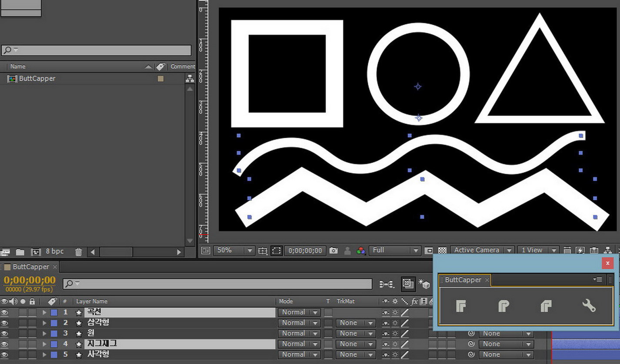Switch to the ButtCapper timeline tab
The height and width of the screenshot is (364, 620).
(x=30, y=267)
